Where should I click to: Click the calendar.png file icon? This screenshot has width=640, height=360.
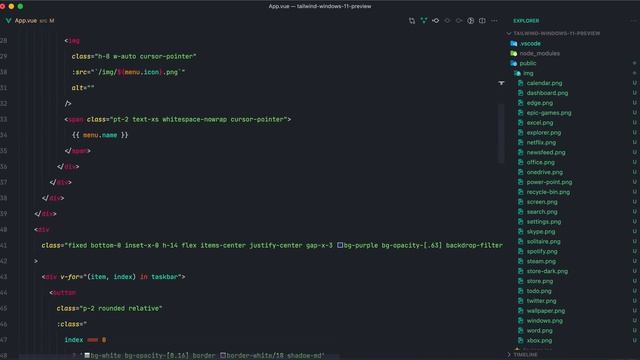tap(520, 83)
